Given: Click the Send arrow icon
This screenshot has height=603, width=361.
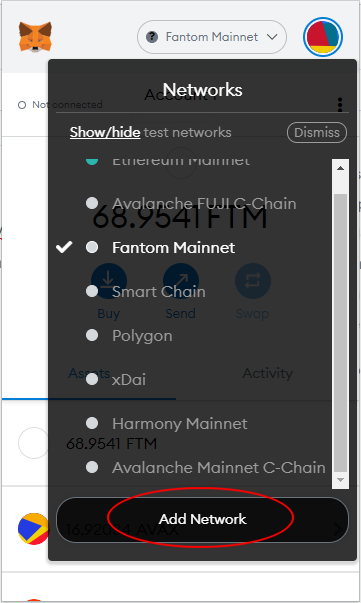Looking at the screenshot, I should click(x=181, y=281).
